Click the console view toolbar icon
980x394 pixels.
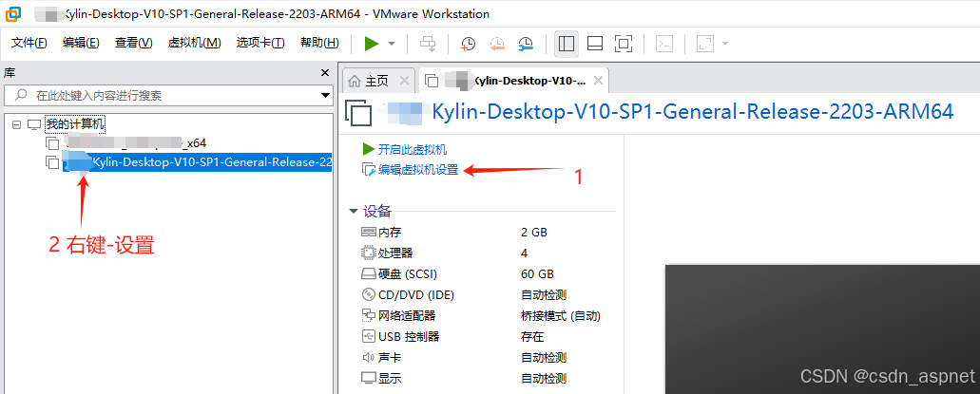coord(664,43)
